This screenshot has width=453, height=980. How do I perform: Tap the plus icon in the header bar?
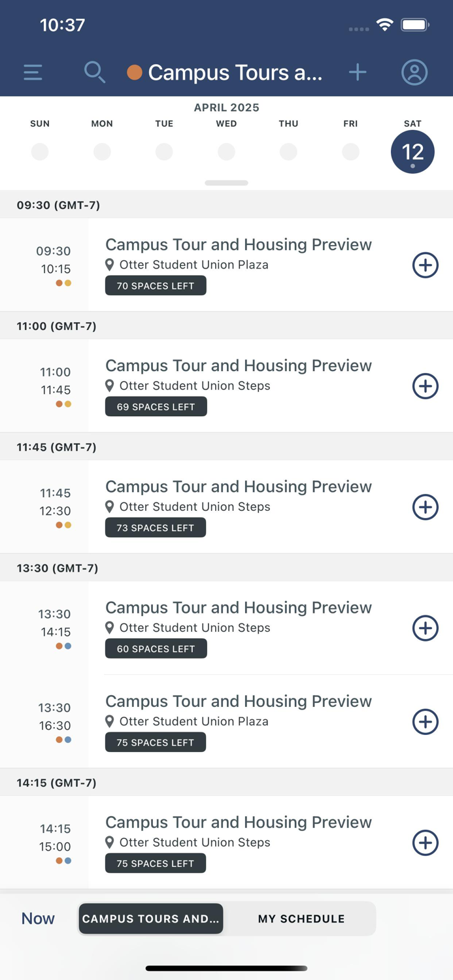tap(358, 73)
